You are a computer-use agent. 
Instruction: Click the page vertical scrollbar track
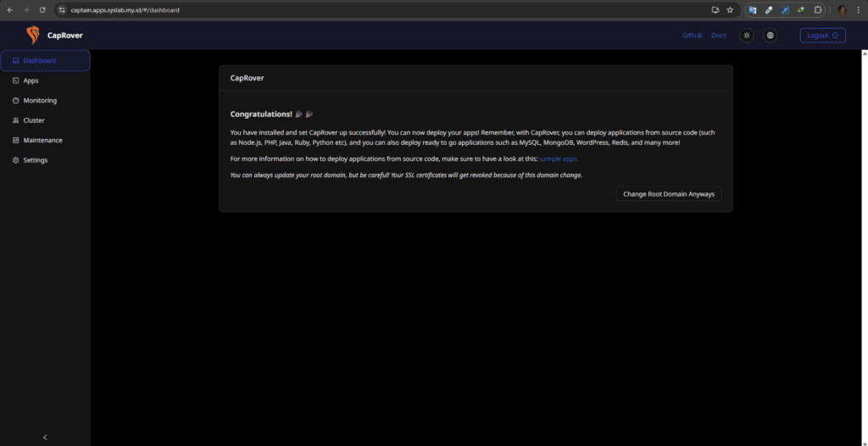(865, 249)
